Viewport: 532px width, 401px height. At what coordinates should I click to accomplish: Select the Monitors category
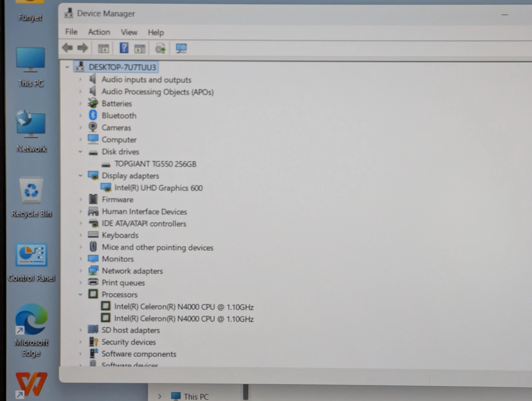118,259
